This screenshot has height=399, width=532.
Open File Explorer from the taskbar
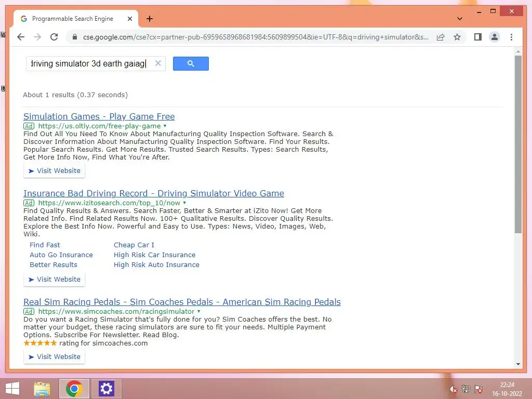(x=42, y=389)
